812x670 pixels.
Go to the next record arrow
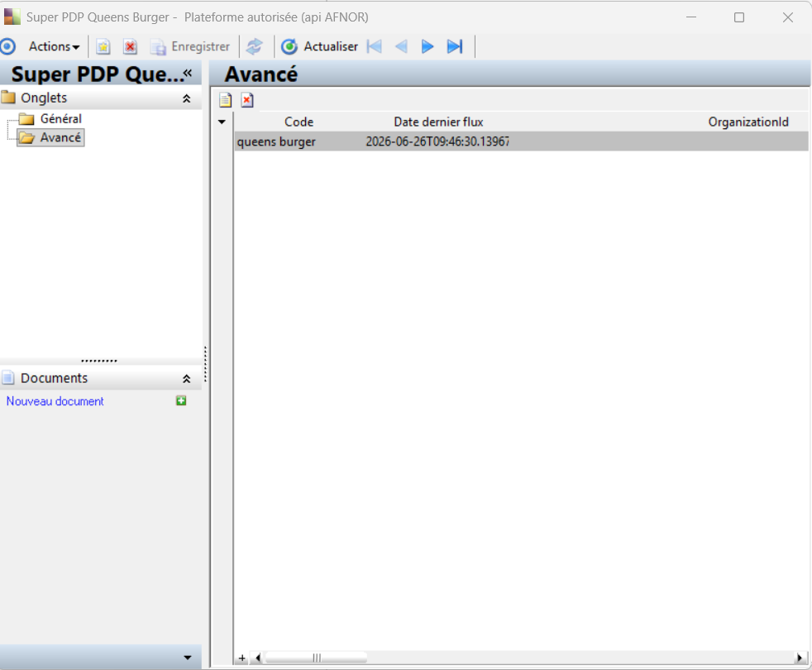427,46
